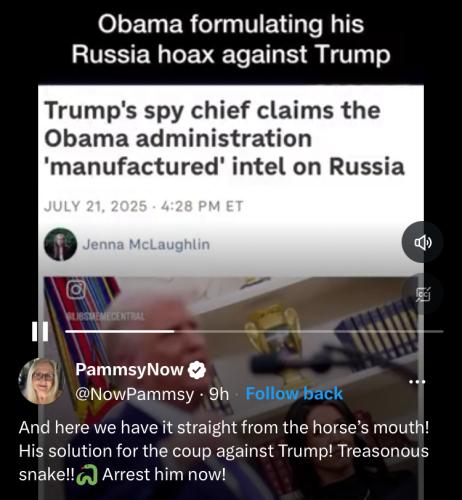
Task: Click the green snake emoji in the post
Action: point(87,475)
